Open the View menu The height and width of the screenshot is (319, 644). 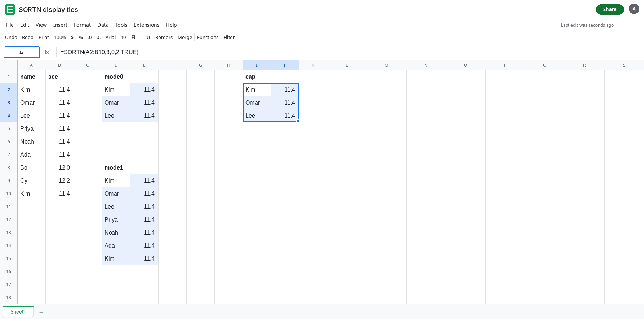tap(41, 25)
